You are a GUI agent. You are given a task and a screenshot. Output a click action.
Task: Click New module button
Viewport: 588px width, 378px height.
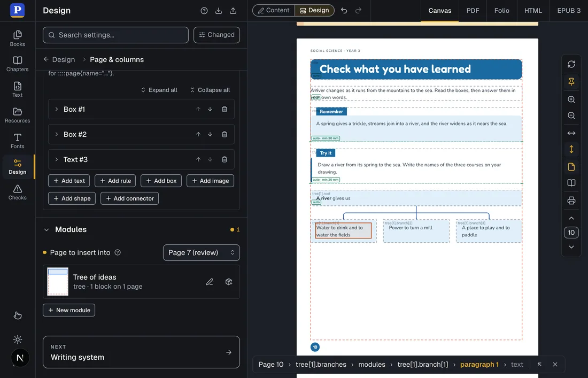tap(69, 310)
